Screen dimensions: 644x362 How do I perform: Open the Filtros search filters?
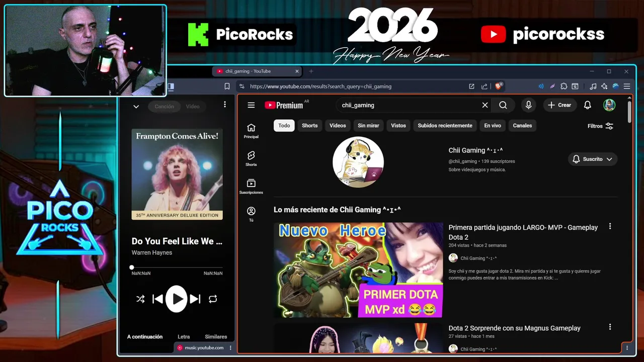tap(600, 126)
